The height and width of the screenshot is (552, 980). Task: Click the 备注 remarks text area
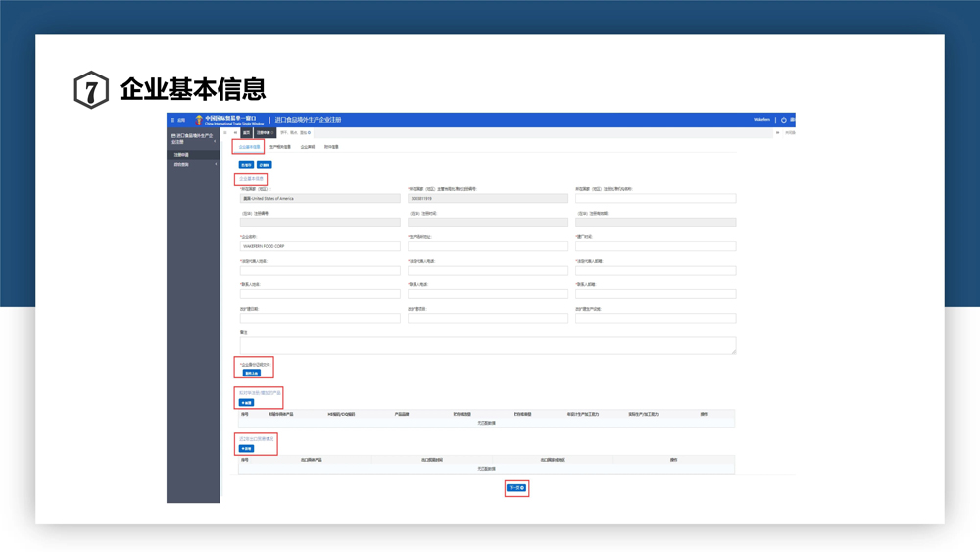(x=487, y=345)
